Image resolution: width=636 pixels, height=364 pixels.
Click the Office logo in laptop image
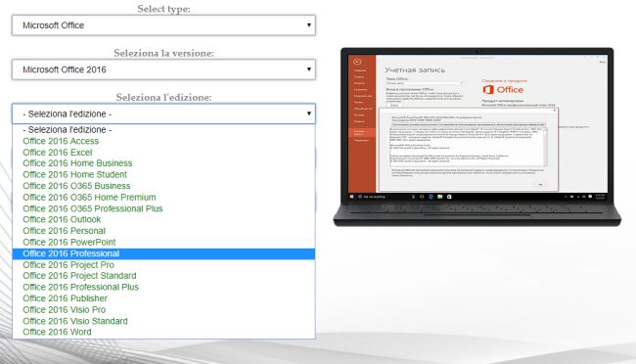(x=503, y=90)
